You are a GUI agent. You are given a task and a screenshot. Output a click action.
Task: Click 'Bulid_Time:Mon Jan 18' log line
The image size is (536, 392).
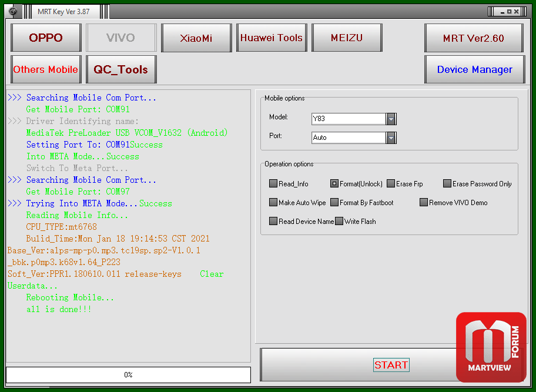[x=118, y=239]
